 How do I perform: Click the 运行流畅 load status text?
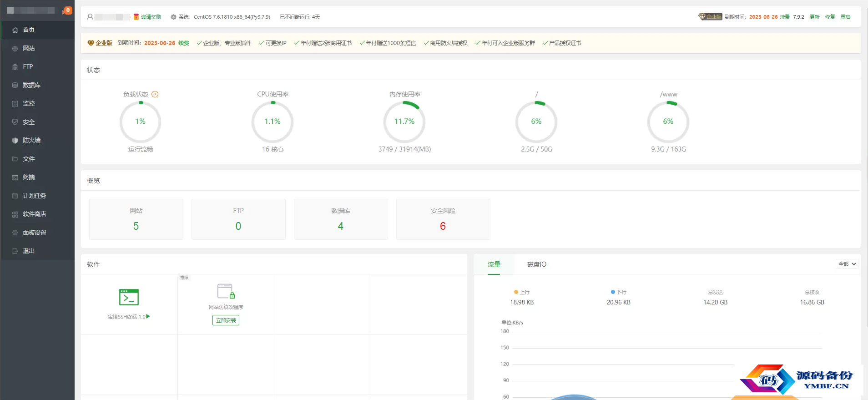point(141,149)
